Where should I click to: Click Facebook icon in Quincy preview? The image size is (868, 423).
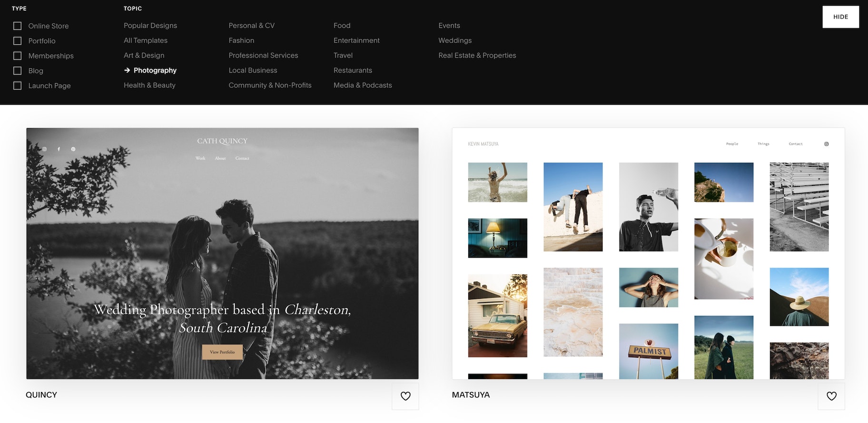click(59, 149)
